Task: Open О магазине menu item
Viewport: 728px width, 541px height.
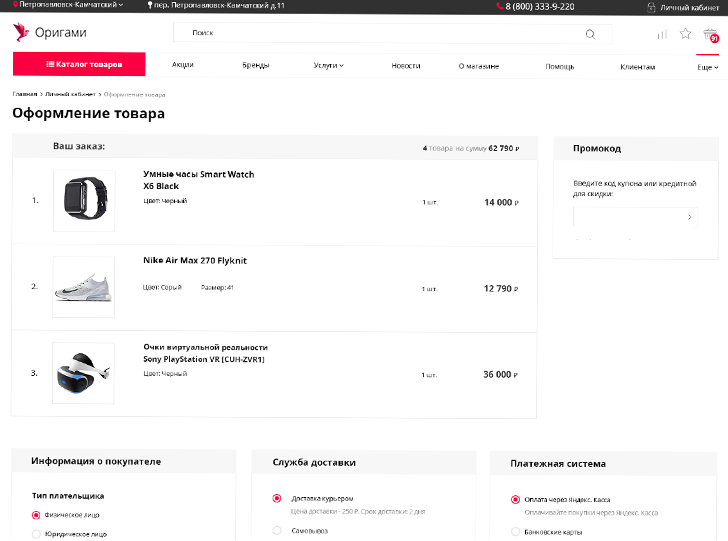Action: point(479,66)
